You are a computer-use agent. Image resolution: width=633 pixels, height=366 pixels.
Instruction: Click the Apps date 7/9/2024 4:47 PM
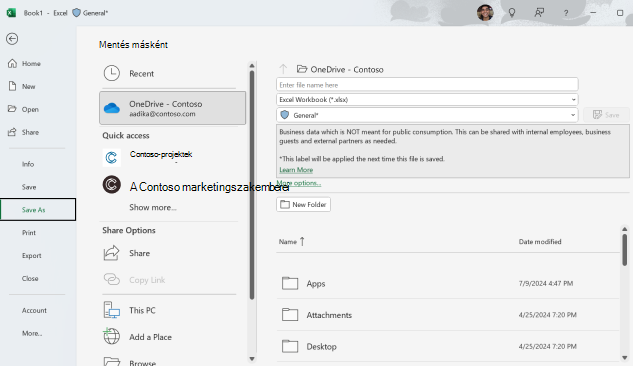coord(545,284)
